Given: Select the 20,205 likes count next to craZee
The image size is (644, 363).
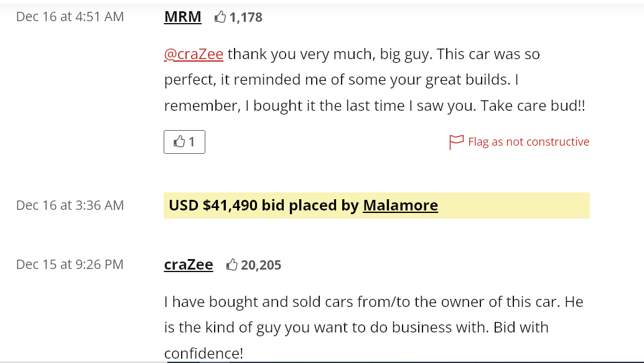Looking at the screenshot, I should pos(261,265).
